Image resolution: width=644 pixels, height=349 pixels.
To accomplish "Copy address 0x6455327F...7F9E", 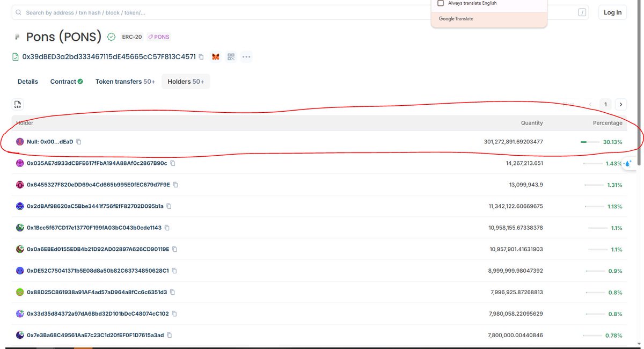I will pyautogui.click(x=175, y=185).
